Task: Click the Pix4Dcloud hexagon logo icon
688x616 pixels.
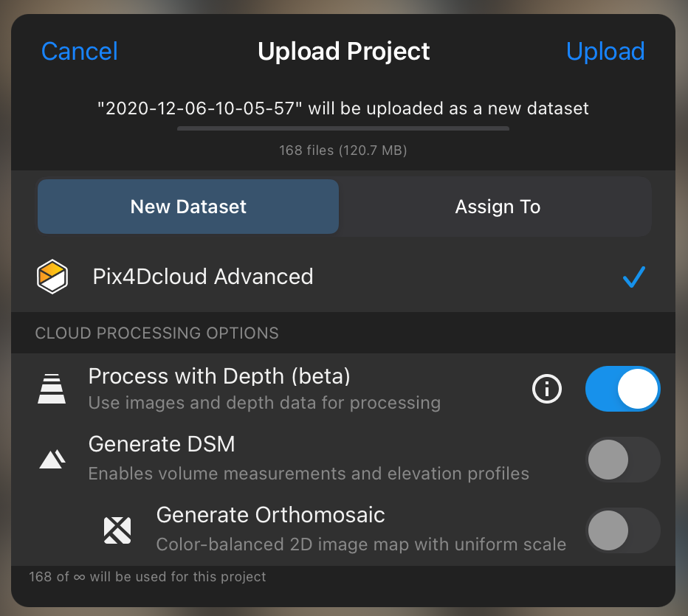Action: click(x=52, y=277)
